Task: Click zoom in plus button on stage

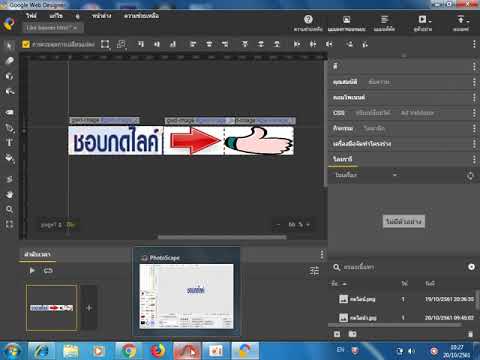Action: coord(308,225)
